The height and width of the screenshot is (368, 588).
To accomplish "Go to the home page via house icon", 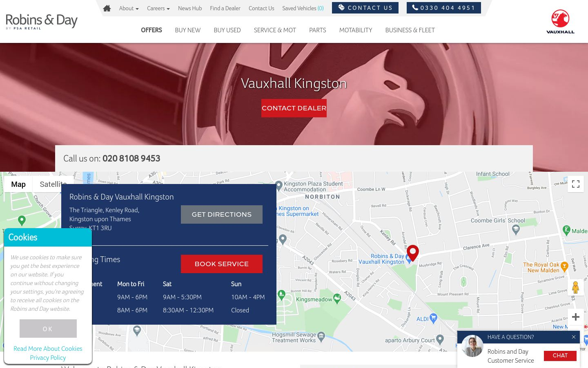I will tap(107, 8).
